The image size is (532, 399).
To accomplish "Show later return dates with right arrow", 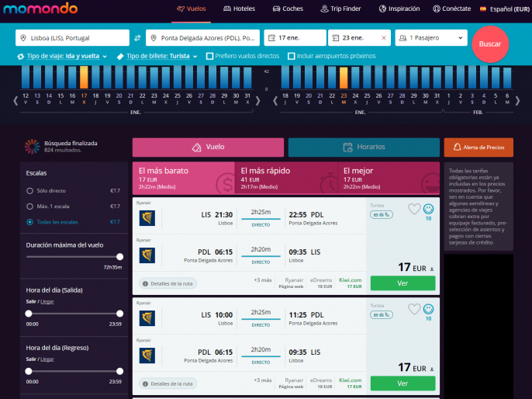I will click(517, 101).
